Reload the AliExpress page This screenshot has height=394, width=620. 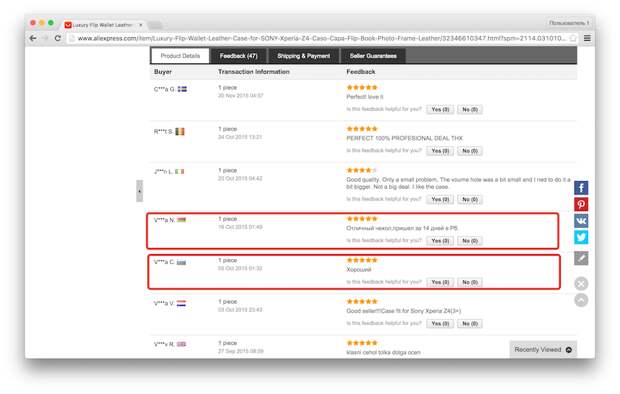click(58, 38)
